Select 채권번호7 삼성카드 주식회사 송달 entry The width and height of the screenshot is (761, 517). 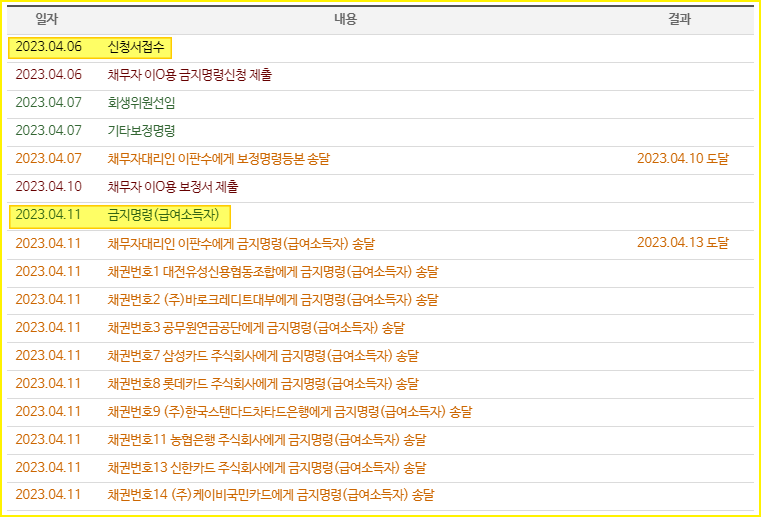(x=263, y=356)
